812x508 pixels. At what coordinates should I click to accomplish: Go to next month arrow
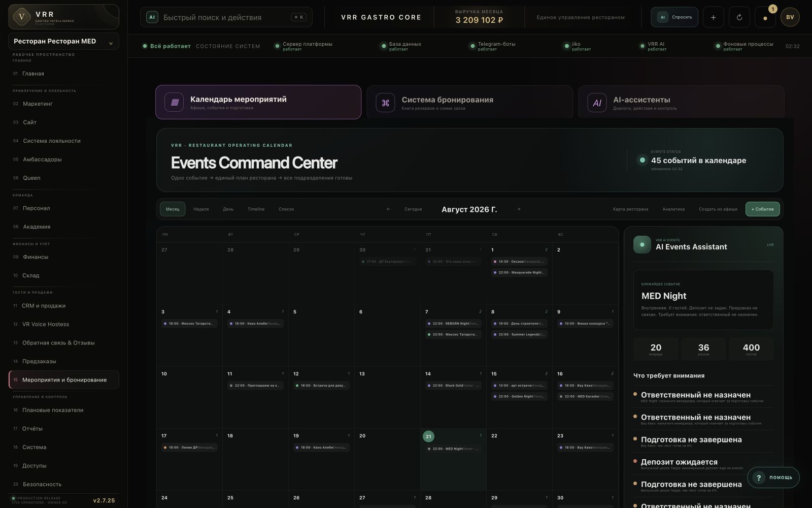coord(519,209)
